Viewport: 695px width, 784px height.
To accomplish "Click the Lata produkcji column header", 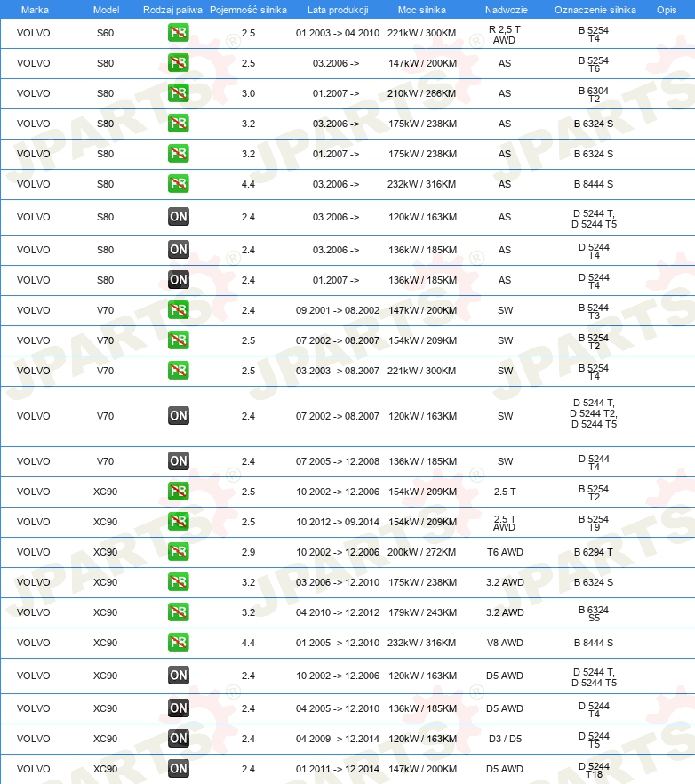I will [338, 10].
